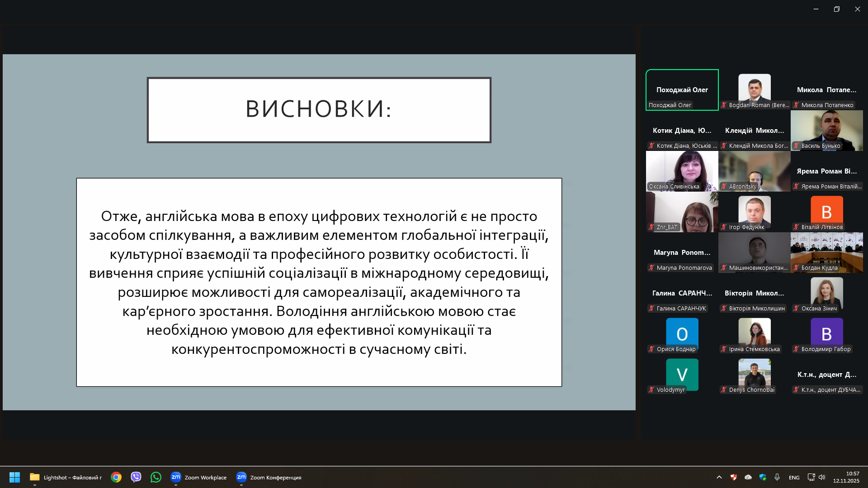Click the microphone tray icon
This screenshot has width=868, height=488.
click(777, 477)
